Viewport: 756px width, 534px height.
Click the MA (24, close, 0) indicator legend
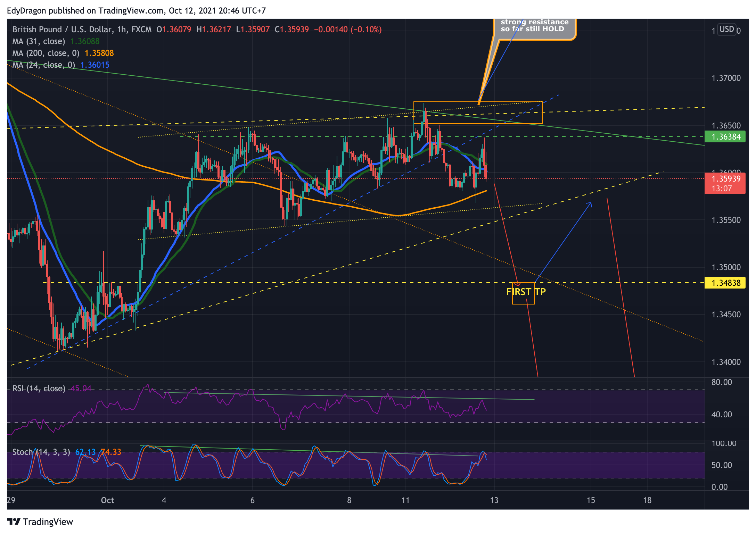[x=44, y=65]
